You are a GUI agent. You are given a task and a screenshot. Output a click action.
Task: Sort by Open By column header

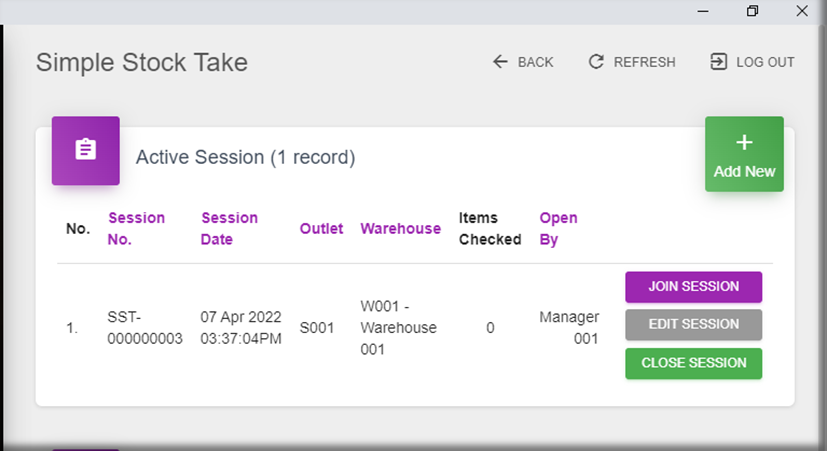click(x=558, y=228)
